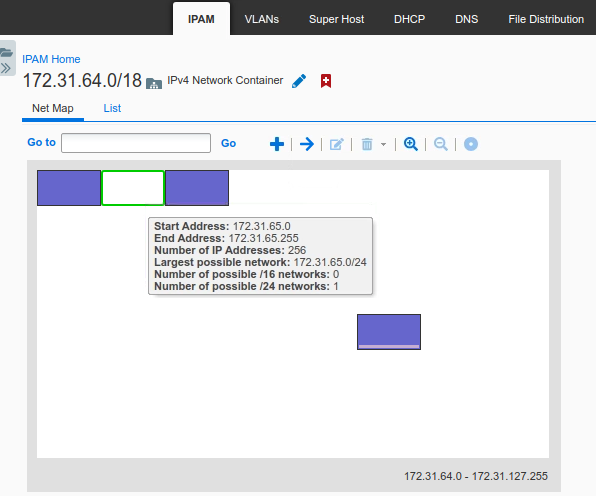This screenshot has width=596, height=496.
Task: Click the Go to address input field
Action: [x=136, y=143]
